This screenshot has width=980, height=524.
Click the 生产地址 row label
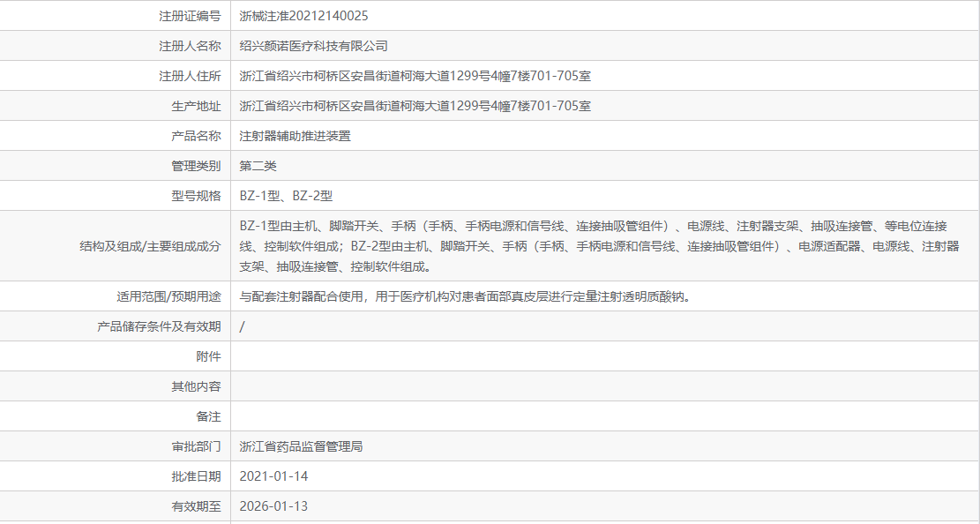click(196, 105)
